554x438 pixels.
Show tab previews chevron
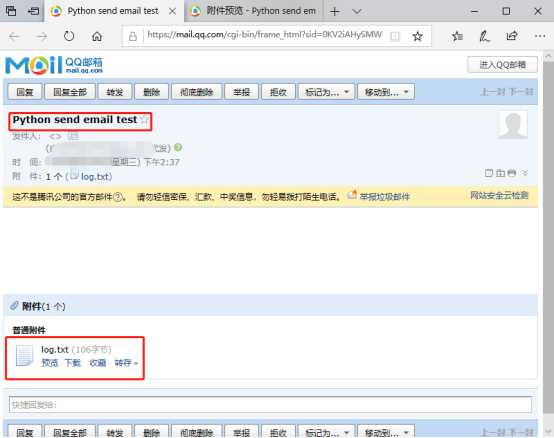click(357, 12)
